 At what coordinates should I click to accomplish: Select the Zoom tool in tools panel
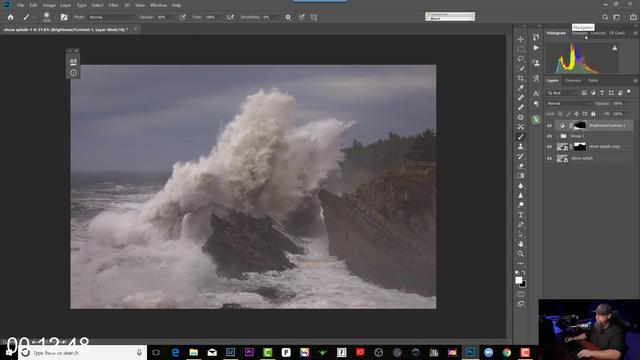[x=520, y=254]
